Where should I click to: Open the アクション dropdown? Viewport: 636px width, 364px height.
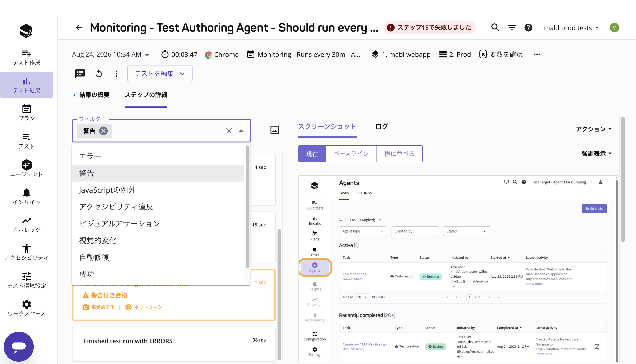point(594,129)
